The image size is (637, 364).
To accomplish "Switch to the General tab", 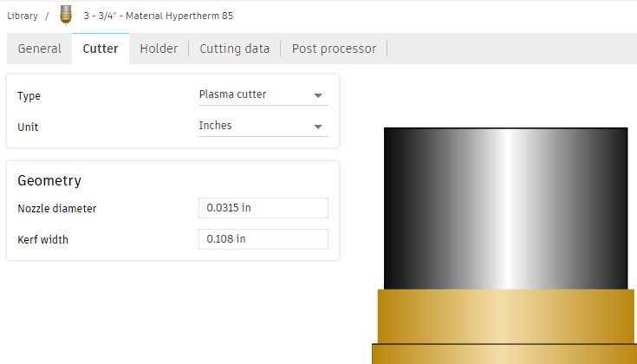I will pos(39,49).
